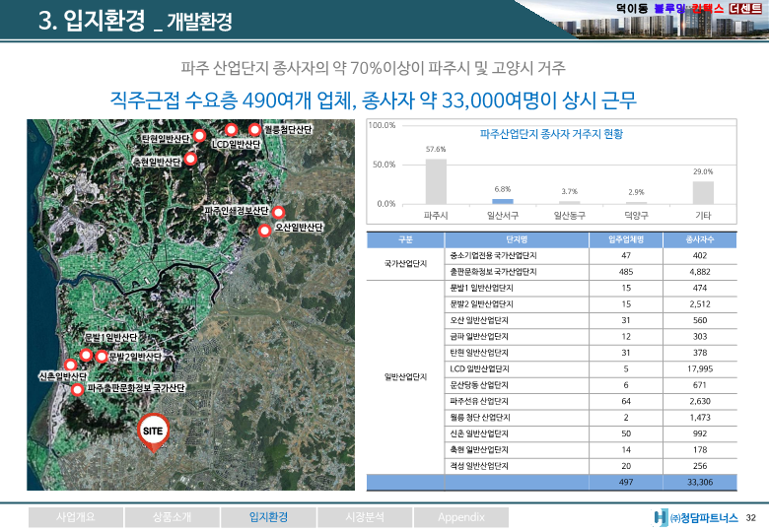Viewport: 769px width, 532px height.
Task: Select the 오산일반산단 map marker
Action: (x=265, y=230)
